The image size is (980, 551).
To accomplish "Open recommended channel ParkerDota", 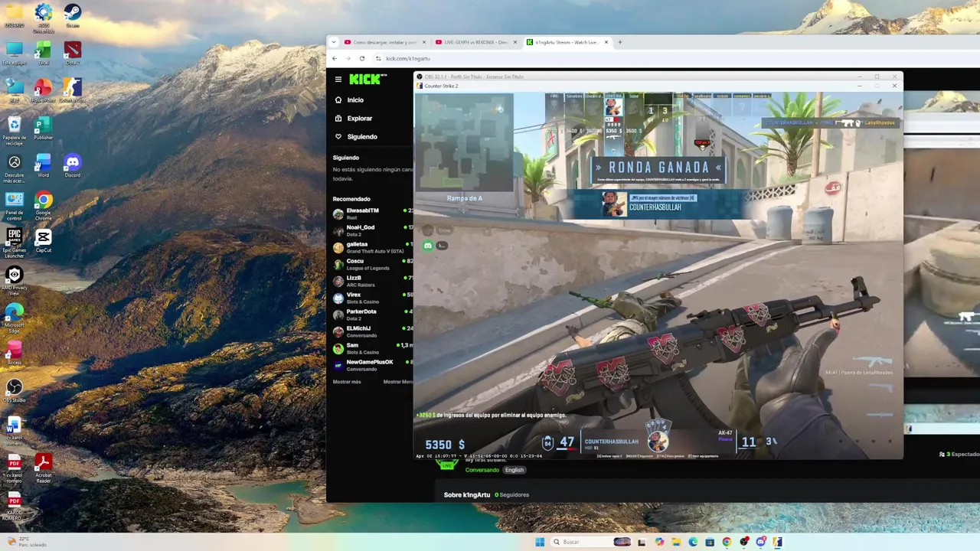I will [373, 315].
